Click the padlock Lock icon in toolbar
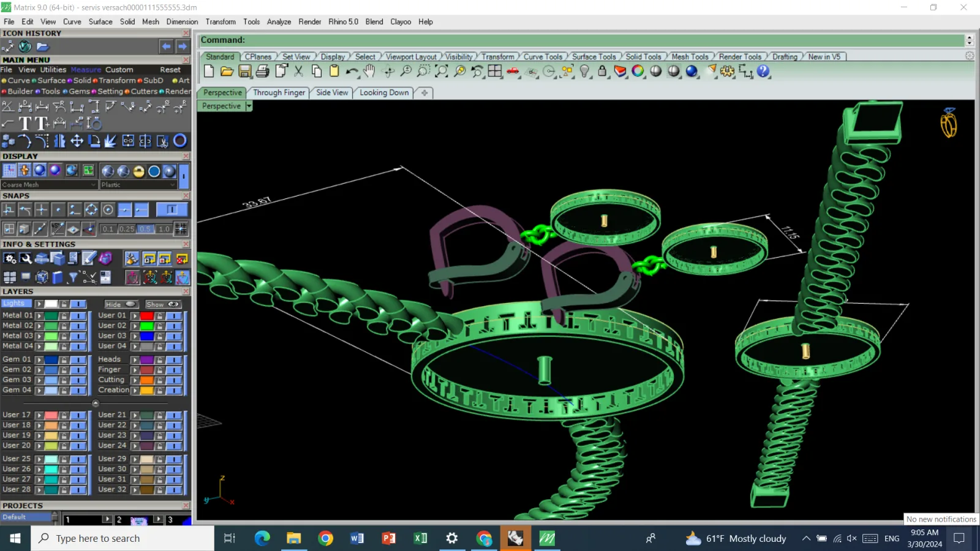This screenshot has width=980, height=551. pyautogui.click(x=602, y=71)
